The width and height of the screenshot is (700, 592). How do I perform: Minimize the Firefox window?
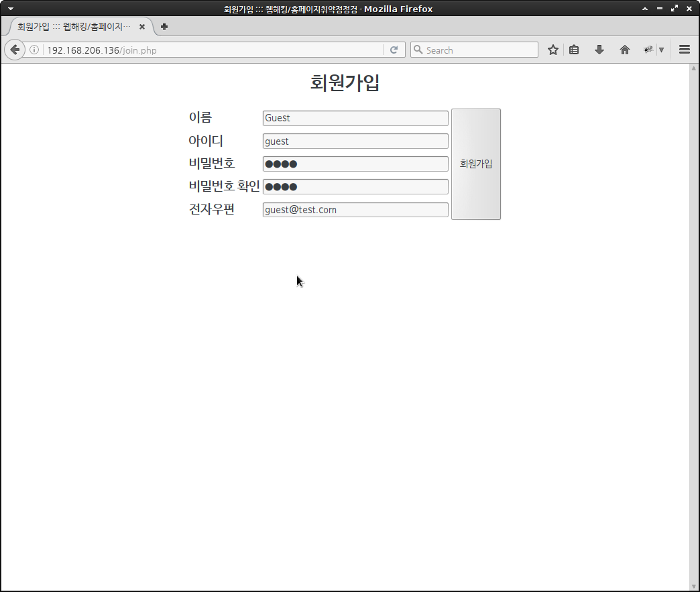pyautogui.click(x=660, y=9)
